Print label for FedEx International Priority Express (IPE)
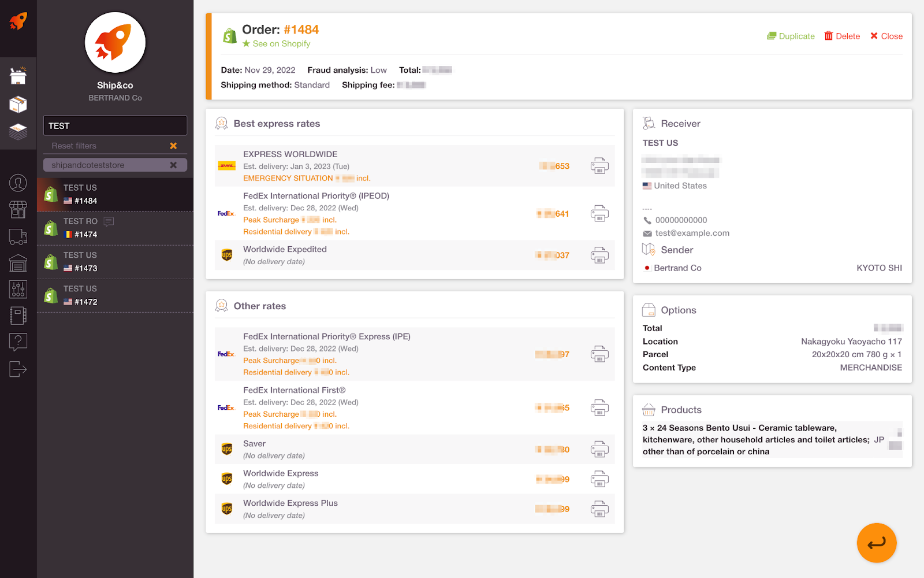Screen dimensions: 924x578 pyautogui.click(x=599, y=354)
